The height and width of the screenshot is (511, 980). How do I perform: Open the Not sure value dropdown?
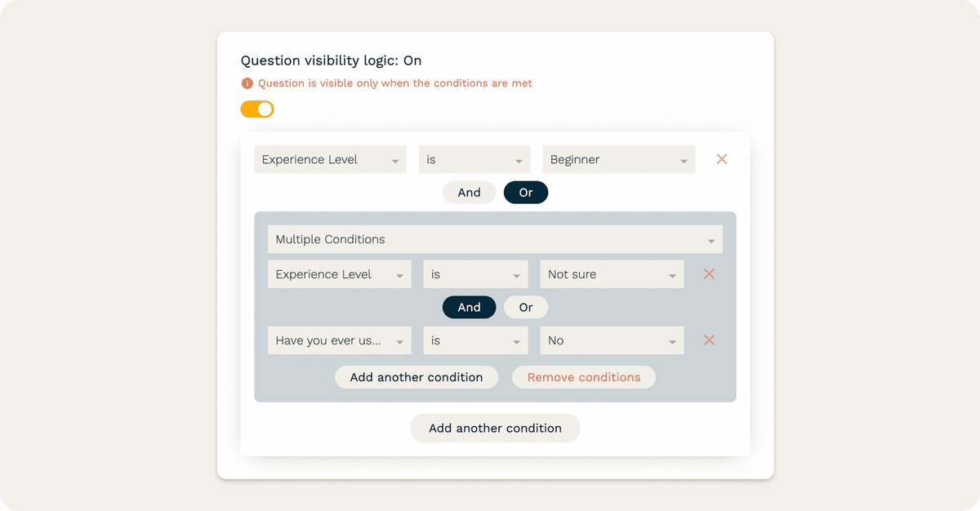point(612,274)
